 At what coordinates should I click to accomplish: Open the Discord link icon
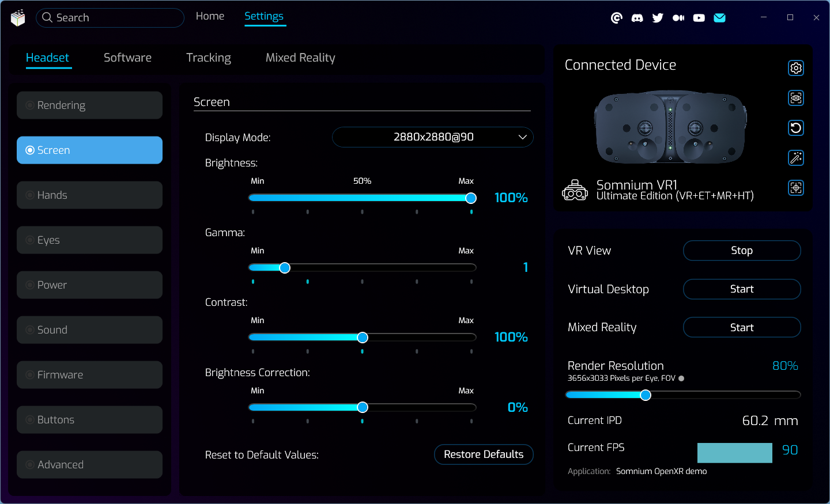point(637,18)
